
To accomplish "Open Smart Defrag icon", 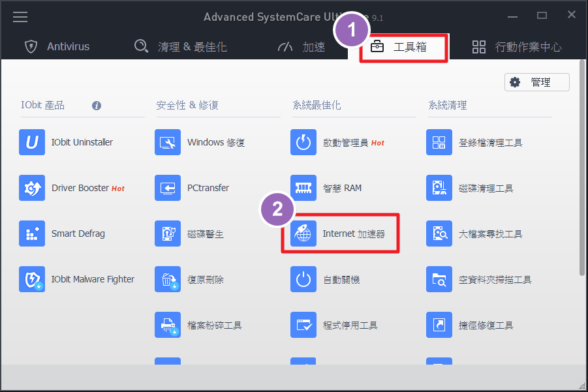I will tap(32, 234).
